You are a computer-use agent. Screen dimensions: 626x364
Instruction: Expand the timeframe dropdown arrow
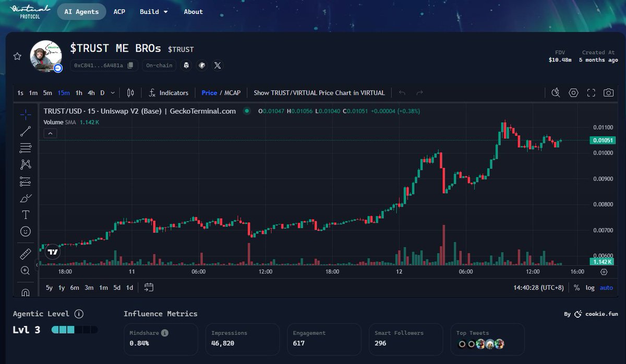[113, 93]
